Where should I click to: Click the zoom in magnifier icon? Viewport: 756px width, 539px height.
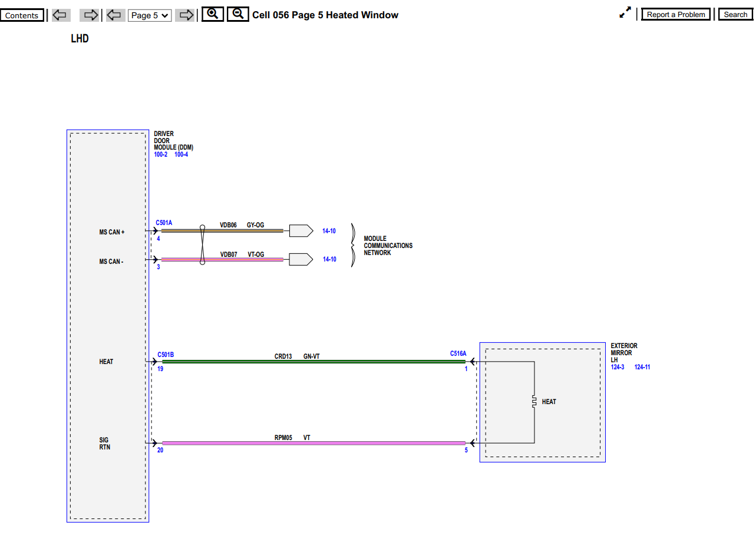(x=212, y=14)
